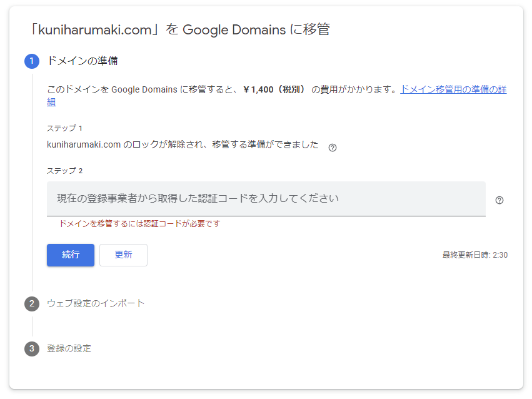Click the 続行 button
This screenshot has width=532, height=399.
(71, 255)
